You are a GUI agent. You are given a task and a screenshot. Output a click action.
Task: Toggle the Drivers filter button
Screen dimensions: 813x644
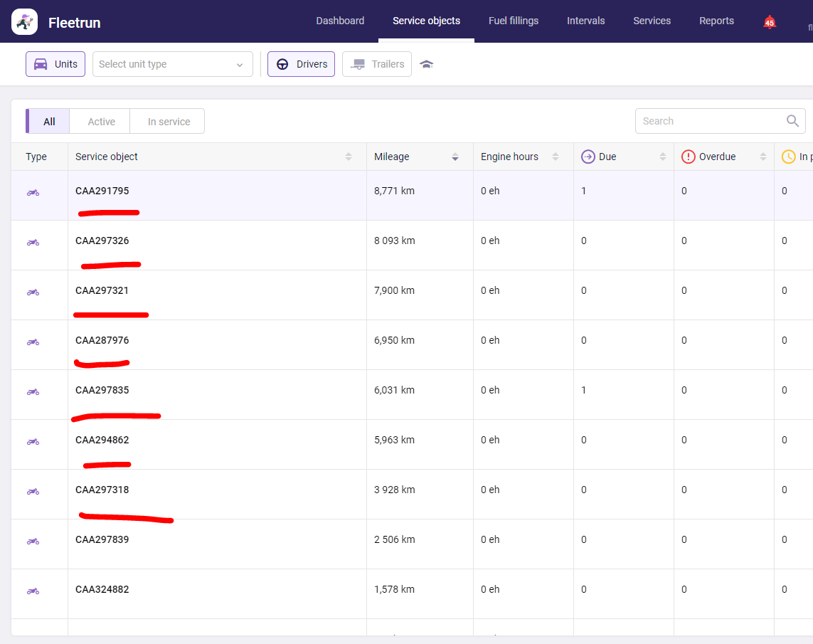click(301, 64)
